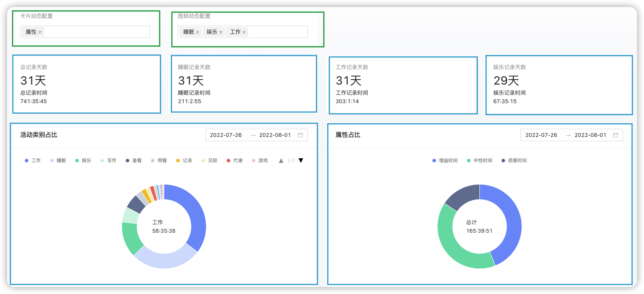Screen dimensions: 644x294
Task: Toggle 中性时间 legend series
Action: (480, 161)
